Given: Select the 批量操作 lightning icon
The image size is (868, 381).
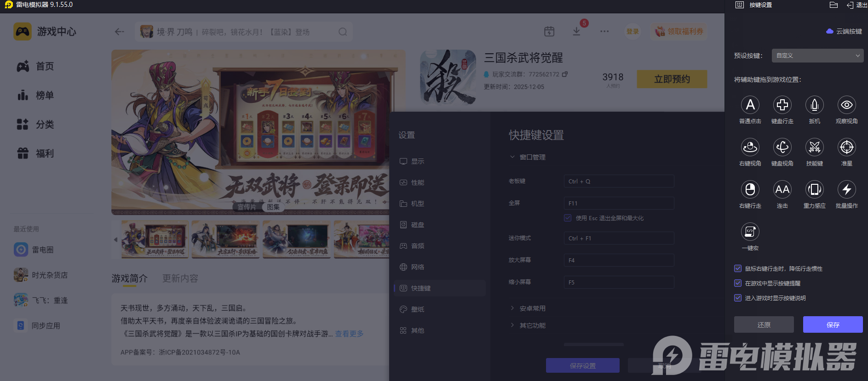Looking at the screenshot, I should point(847,189).
